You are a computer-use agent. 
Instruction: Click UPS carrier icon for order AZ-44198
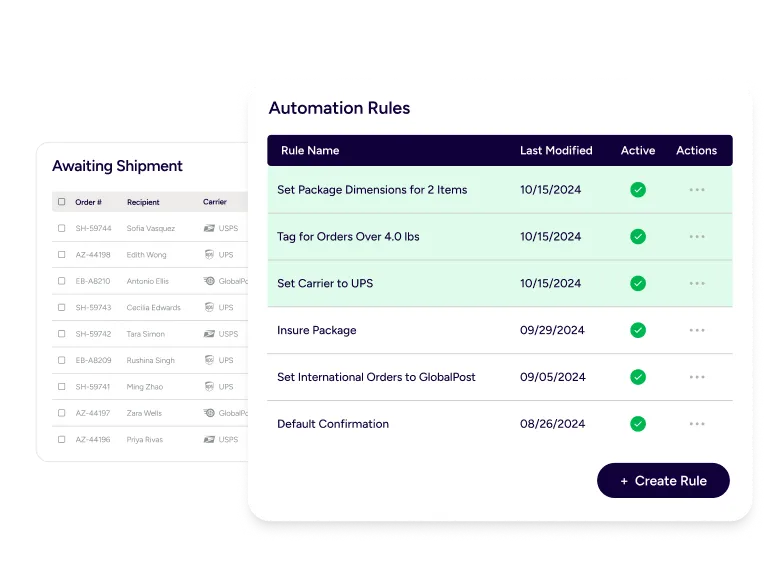[209, 255]
